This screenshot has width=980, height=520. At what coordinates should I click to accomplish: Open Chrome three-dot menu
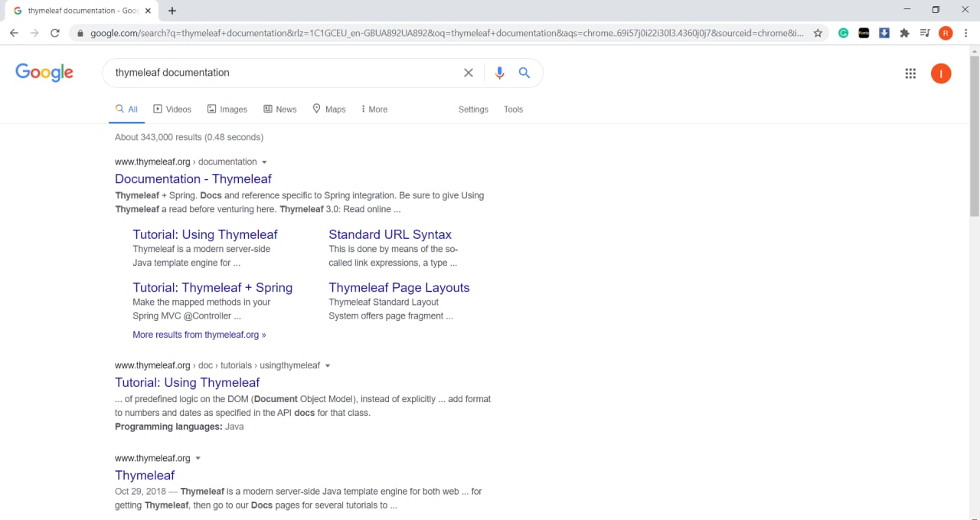pyautogui.click(x=966, y=33)
